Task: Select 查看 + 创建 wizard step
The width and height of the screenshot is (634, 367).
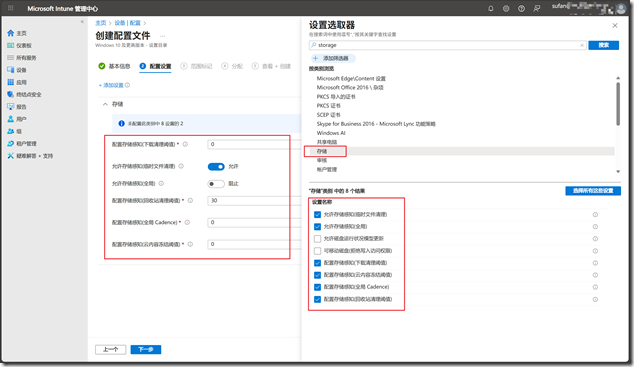Action: (271, 66)
